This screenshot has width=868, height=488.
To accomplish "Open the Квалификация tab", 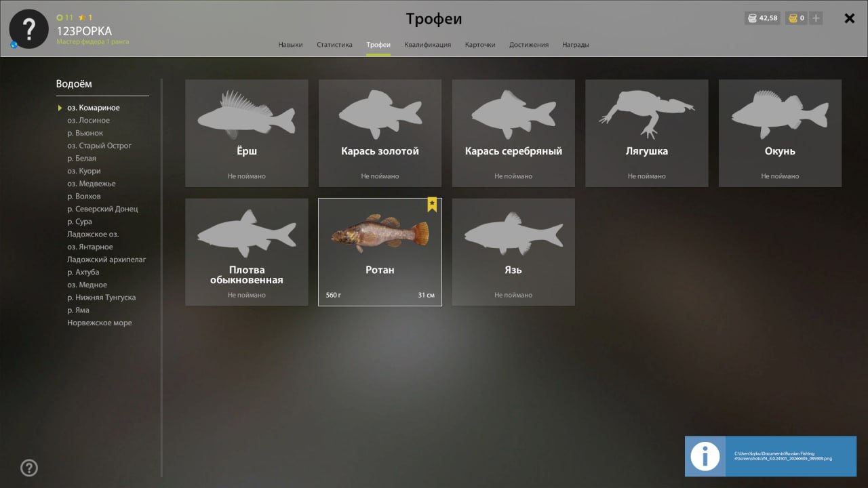I will [x=427, y=45].
